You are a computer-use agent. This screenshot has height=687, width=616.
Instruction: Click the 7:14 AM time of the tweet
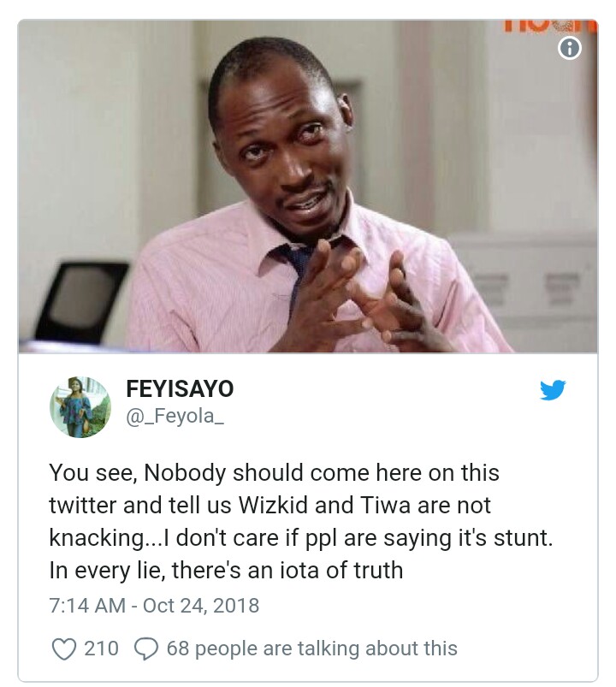coord(87,606)
